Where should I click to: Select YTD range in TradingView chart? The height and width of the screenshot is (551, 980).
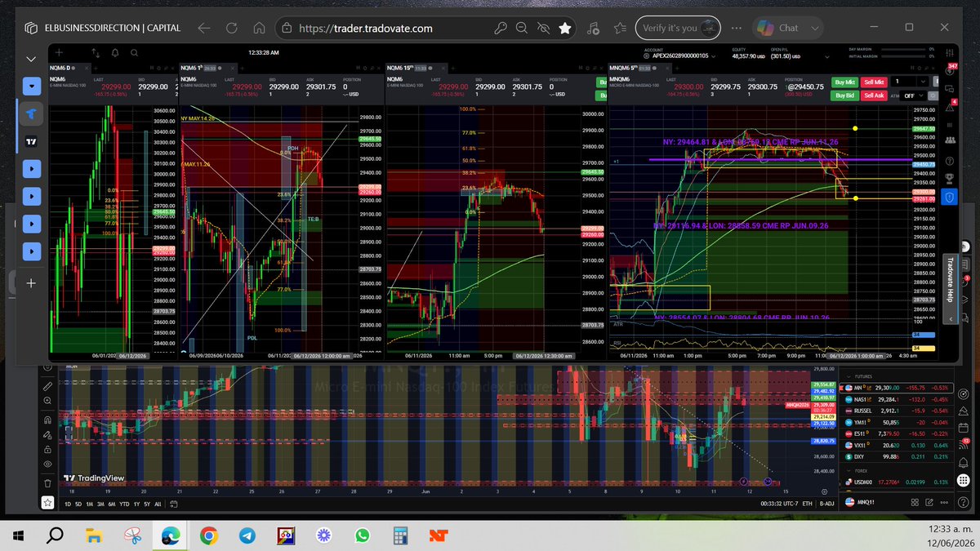tap(123, 504)
